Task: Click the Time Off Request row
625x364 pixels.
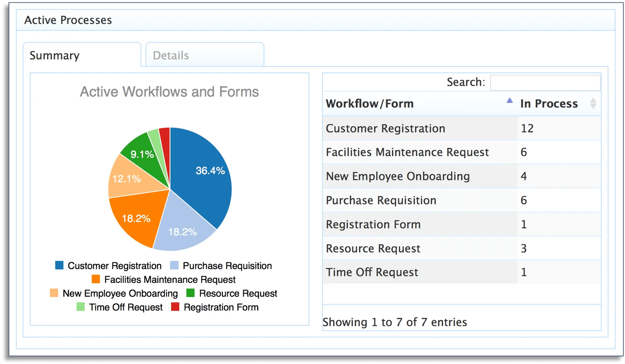Action: click(372, 272)
